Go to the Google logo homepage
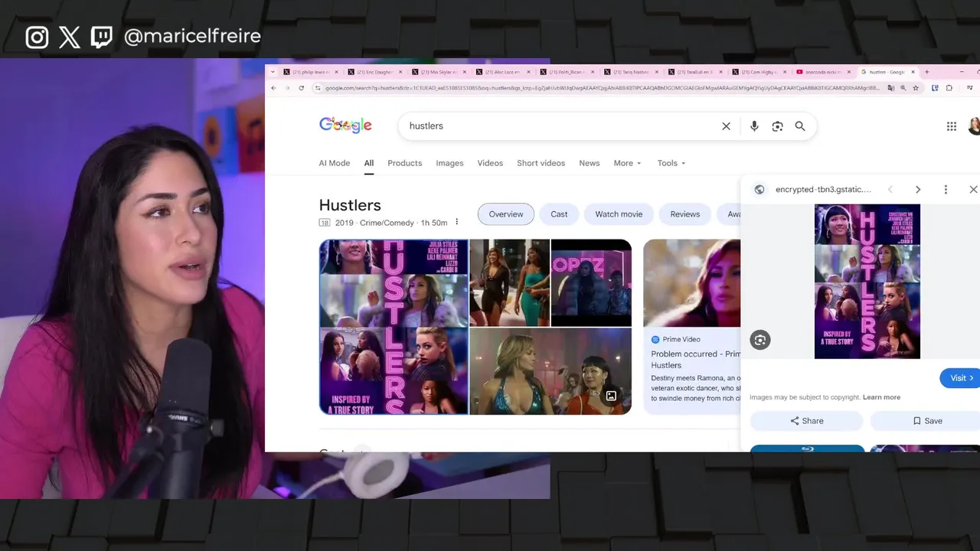The image size is (980, 551). point(345,126)
